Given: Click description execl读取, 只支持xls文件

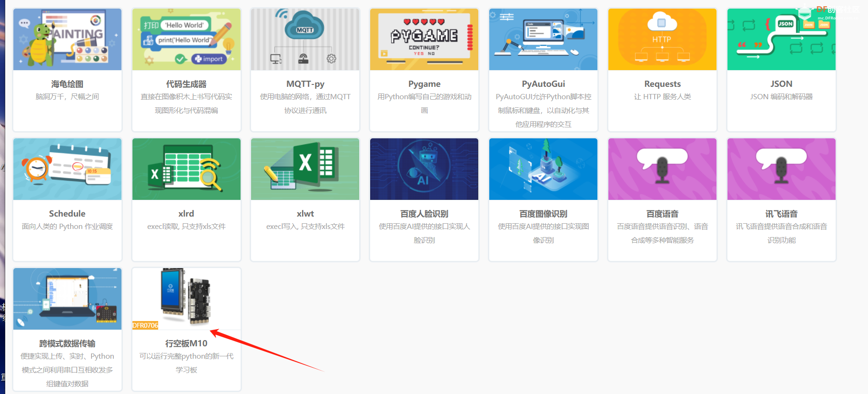Looking at the screenshot, I should 186,227.
